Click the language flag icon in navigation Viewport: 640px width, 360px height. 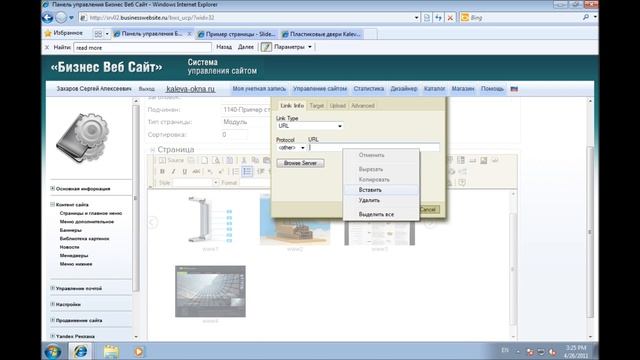[514, 89]
